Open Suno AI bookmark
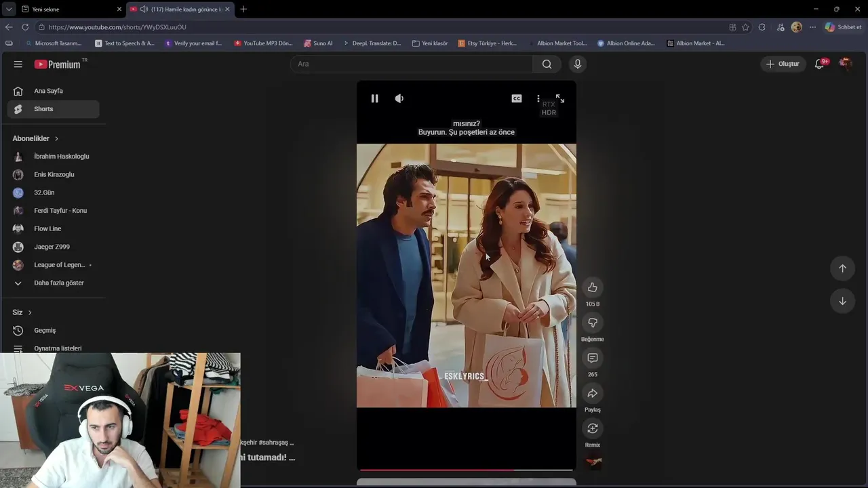Image resolution: width=868 pixels, height=488 pixels. pos(318,43)
